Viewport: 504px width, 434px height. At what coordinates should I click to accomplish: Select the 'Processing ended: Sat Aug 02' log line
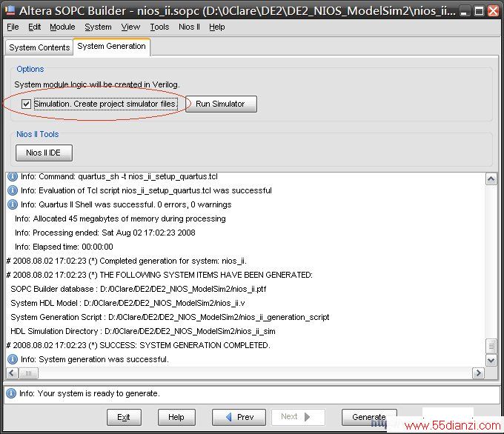click(105, 233)
